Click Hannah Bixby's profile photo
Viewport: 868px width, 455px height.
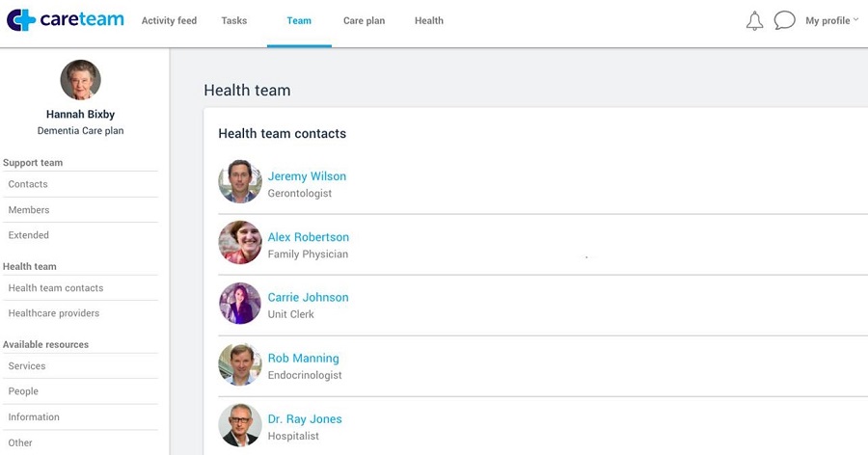click(80, 80)
